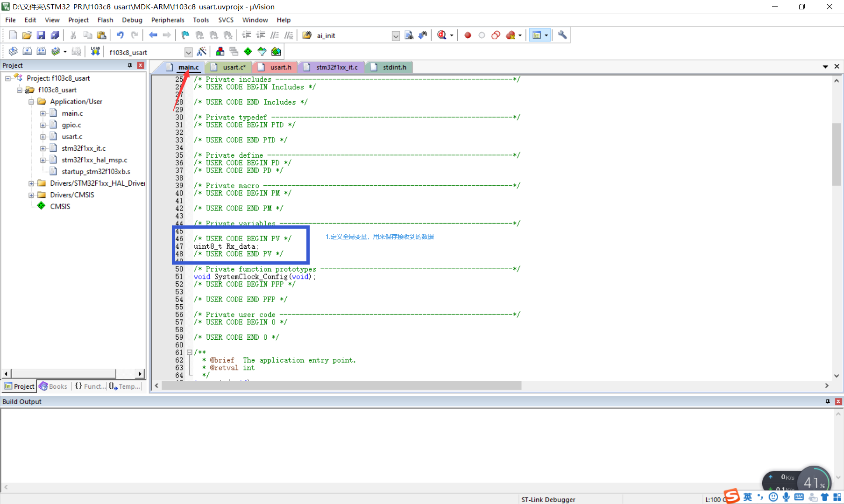Click the Sogou input method tray icon

(x=731, y=497)
